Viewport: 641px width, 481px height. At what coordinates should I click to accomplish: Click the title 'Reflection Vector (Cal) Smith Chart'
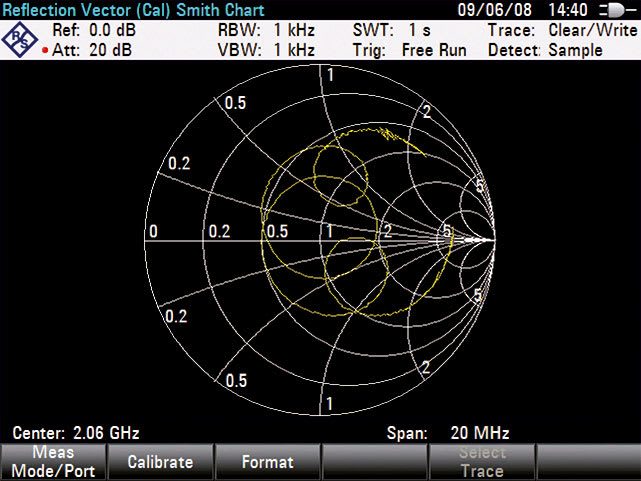pyautogui.click(x=133, y=10)
